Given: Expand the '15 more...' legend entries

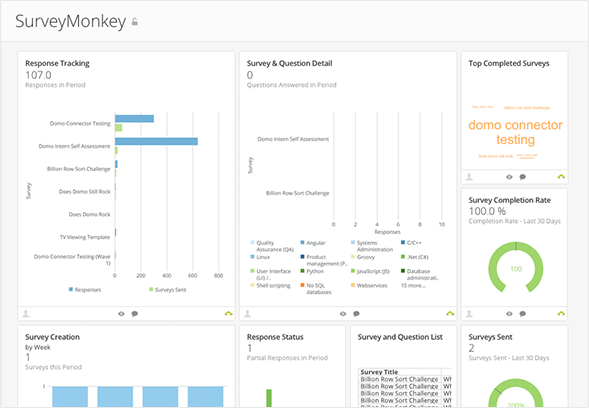Looking at the screenshot, I should (x=413, y=286).
